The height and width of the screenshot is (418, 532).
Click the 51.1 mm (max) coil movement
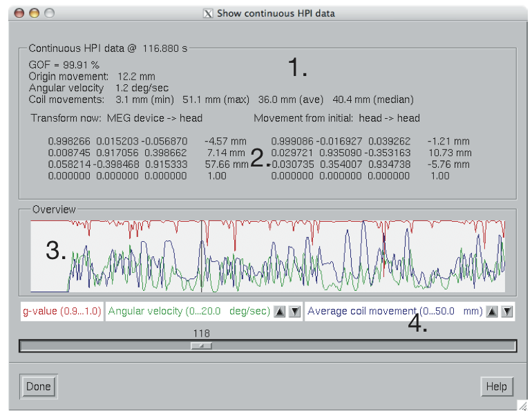pyautogui.click(x=216, y=99)
